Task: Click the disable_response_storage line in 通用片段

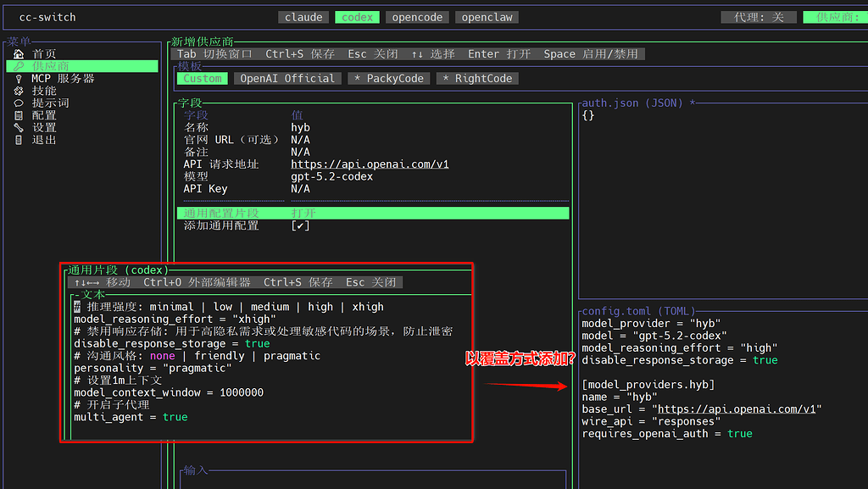Action: point(172,343)
